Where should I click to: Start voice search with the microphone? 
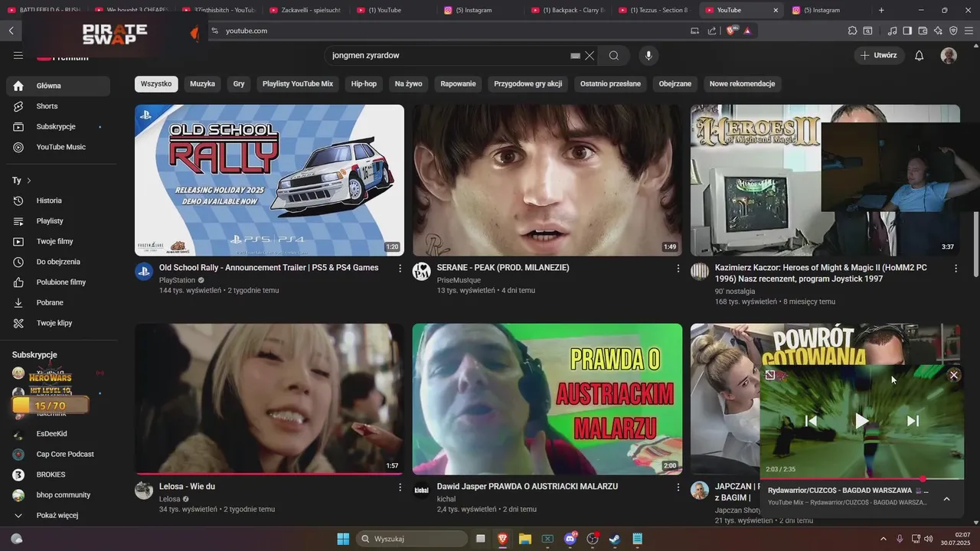click(648, 55)
